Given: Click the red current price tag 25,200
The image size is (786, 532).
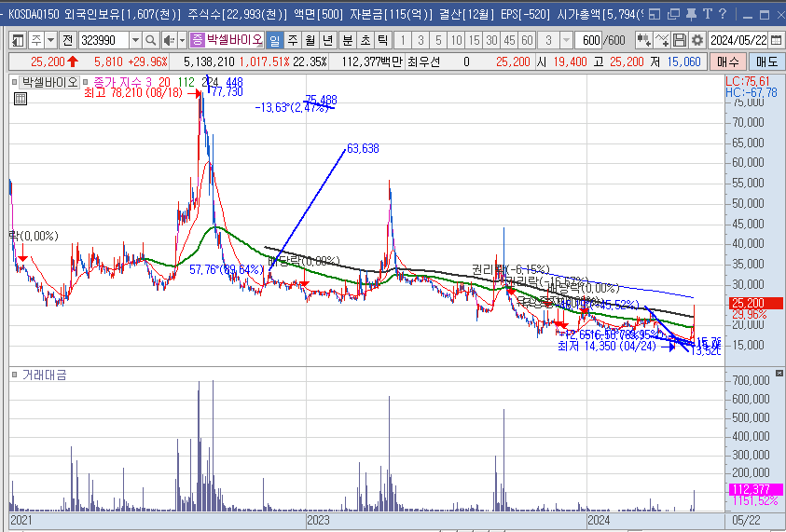Looking at the screenshot, I should point(754,303).
